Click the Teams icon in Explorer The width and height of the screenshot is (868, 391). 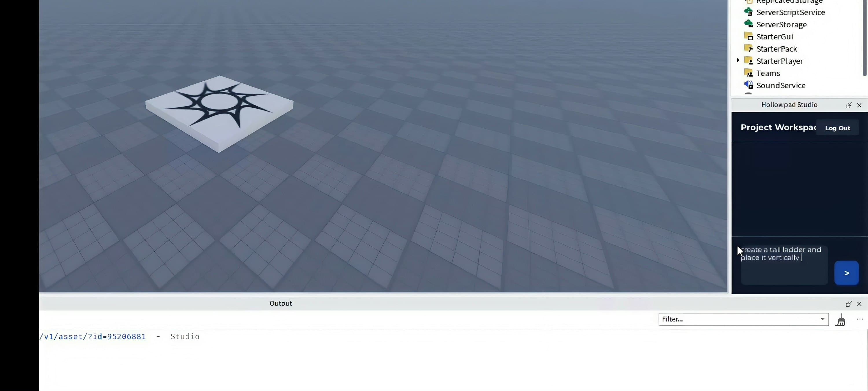pyautogui.click(x=749, y=73)
